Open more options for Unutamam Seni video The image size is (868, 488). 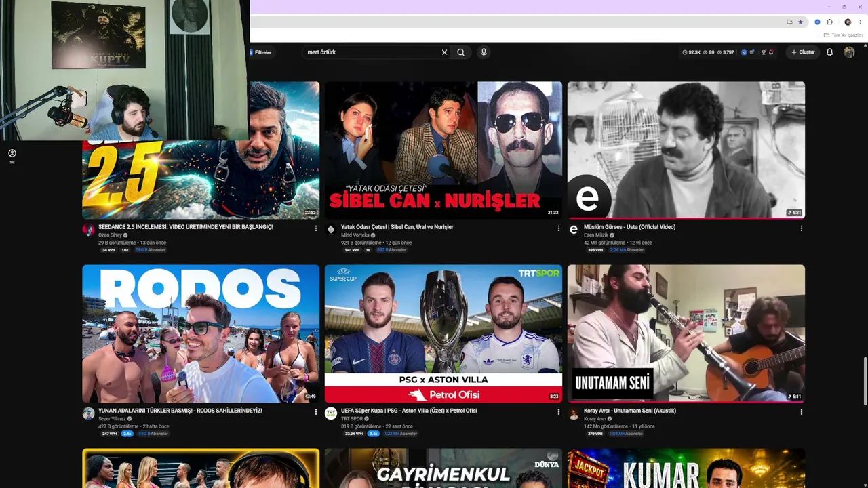[x=801, y=411]
